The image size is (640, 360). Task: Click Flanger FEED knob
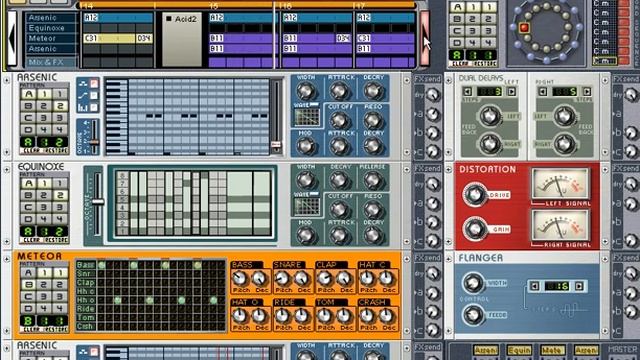tap(473, 314)
